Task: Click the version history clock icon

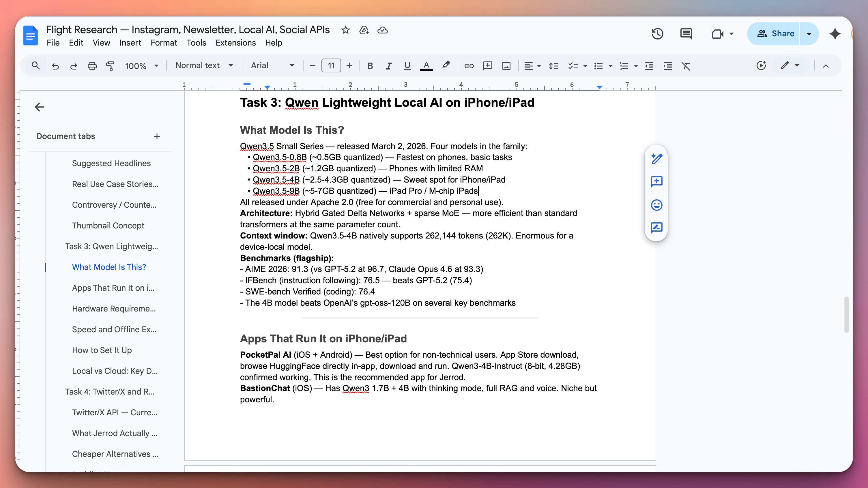Action: click(x=657, y=34)
